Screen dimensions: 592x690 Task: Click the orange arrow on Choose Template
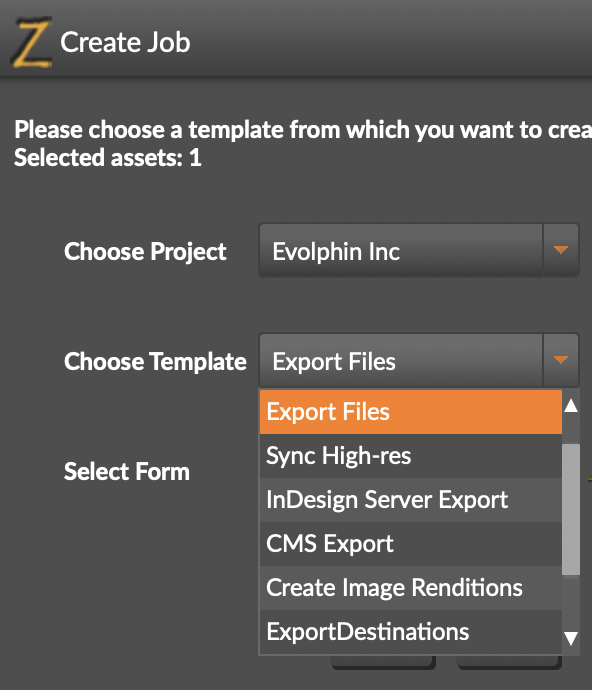tap(560, 360)
